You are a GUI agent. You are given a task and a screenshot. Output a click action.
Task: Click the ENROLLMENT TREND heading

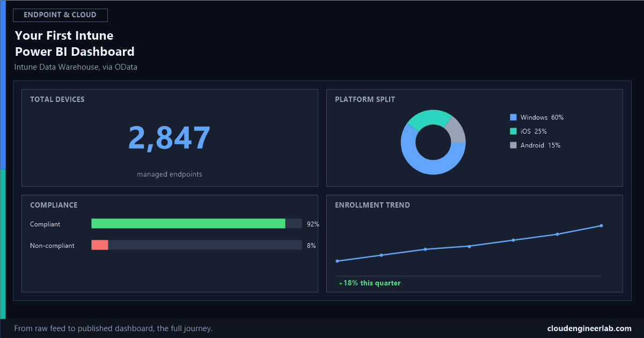372,205
